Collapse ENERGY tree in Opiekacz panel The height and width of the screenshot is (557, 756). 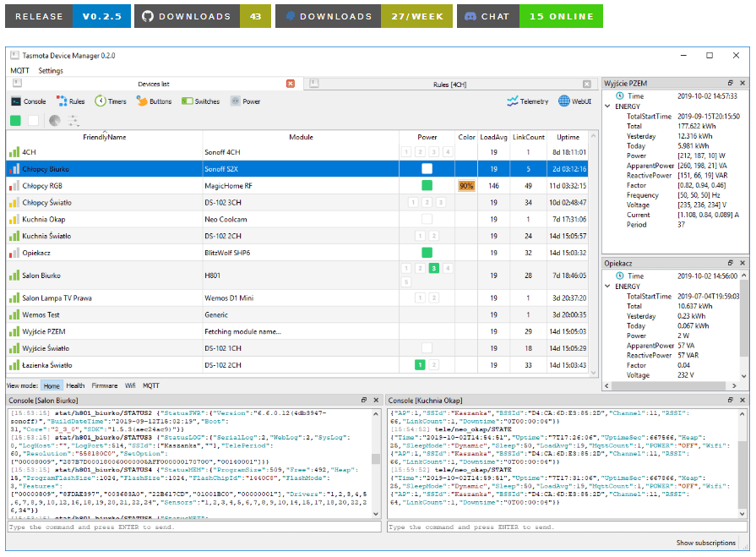click(x=608, y=287)
